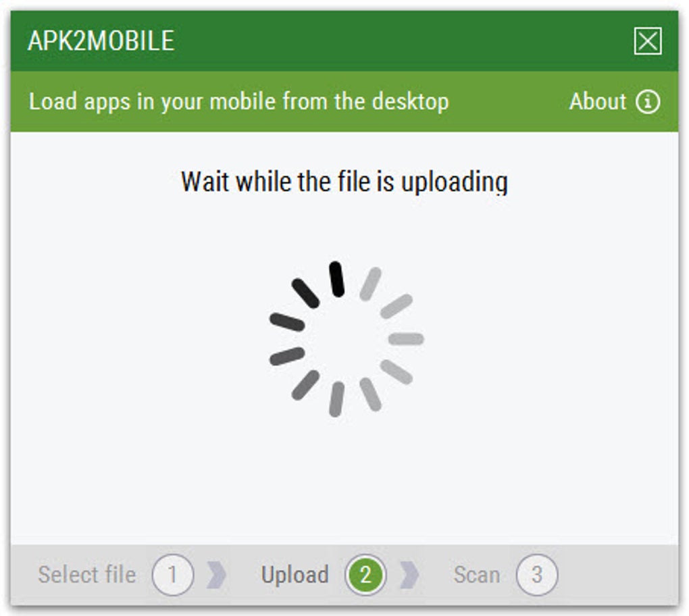The height and width of the screenshot is (616, 689).
Task: Click the step 1 circle
Action: [173, 575]
